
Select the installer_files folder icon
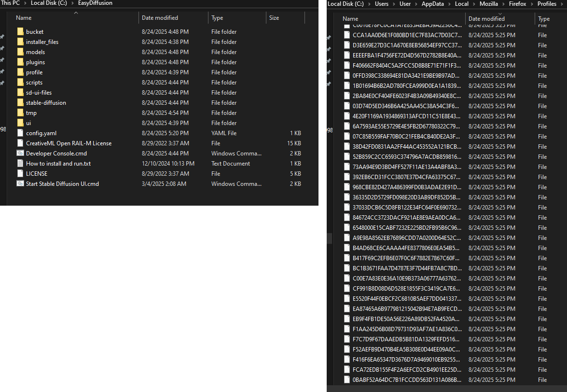(x=20, y=42)
